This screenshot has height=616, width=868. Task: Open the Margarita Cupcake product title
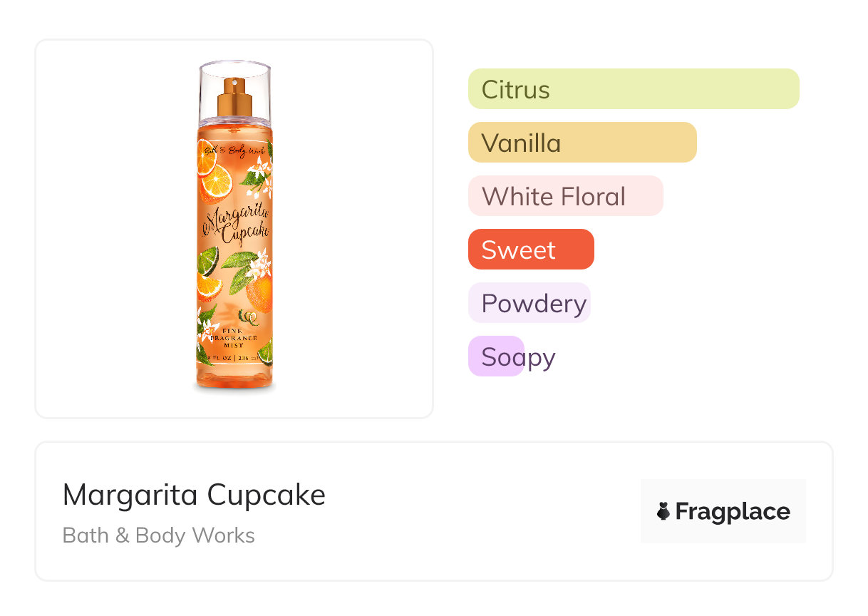pyautogui.click(x=194, y=494)
